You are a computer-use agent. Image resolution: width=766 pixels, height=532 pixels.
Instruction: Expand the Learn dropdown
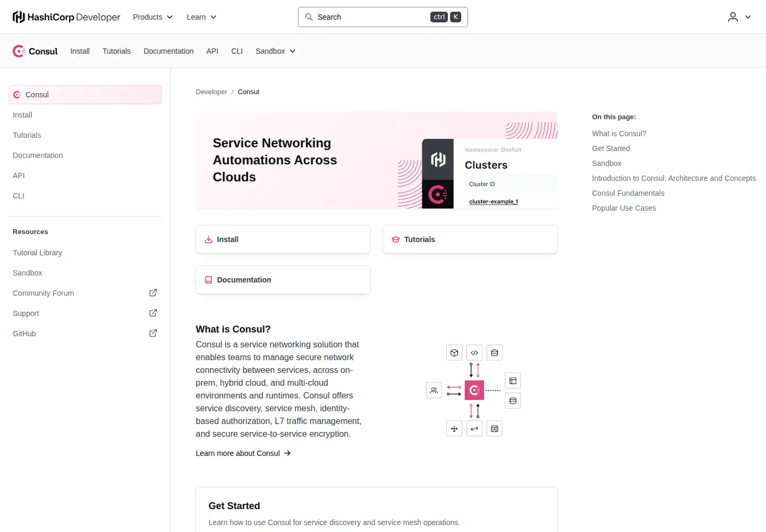[202, 17]
